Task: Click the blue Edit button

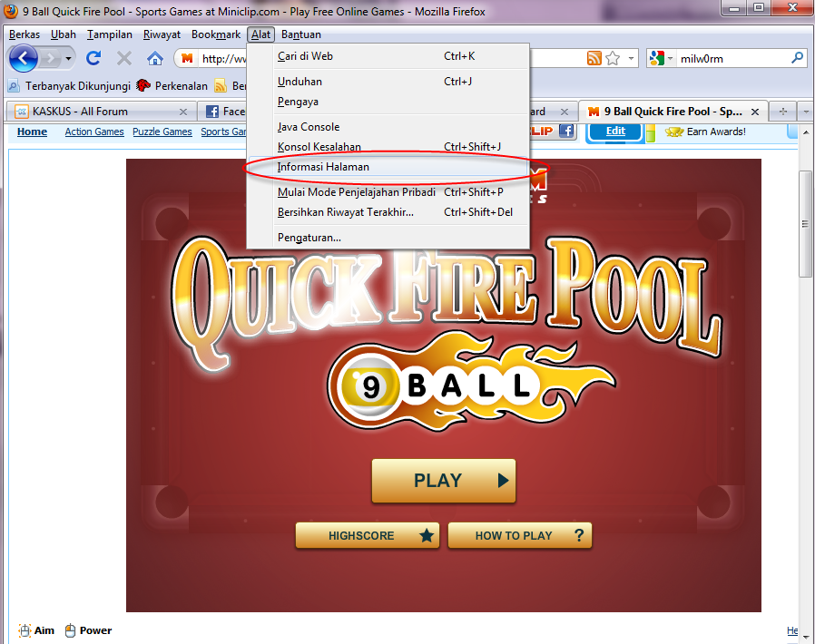Action: pos(615,132)
